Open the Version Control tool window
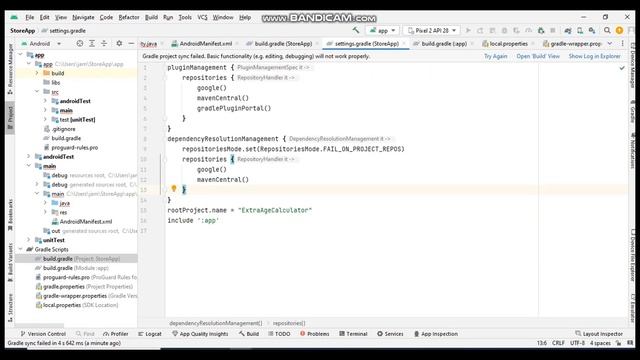Viewport: 640px width, 360px height. click(x=43, y=334)
